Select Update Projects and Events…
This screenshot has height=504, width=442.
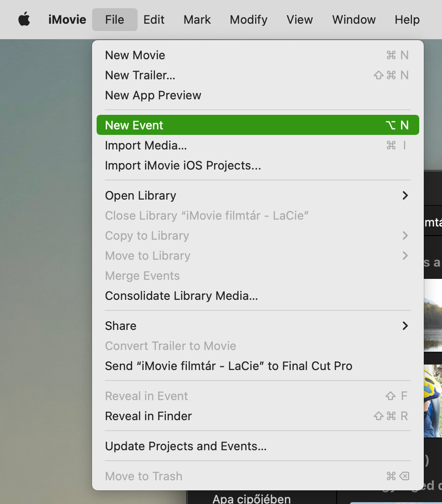pyautogui.click(x=258, y=446)
